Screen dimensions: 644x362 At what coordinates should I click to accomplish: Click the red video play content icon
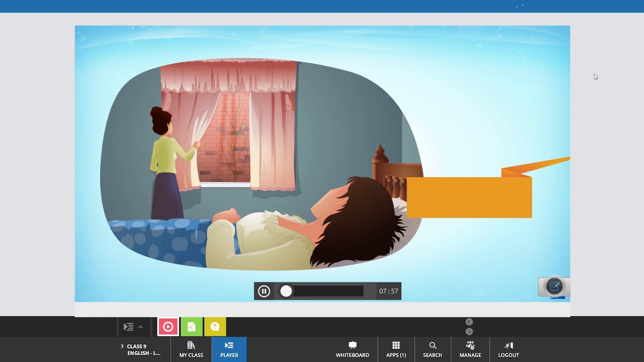coord(168,327)
